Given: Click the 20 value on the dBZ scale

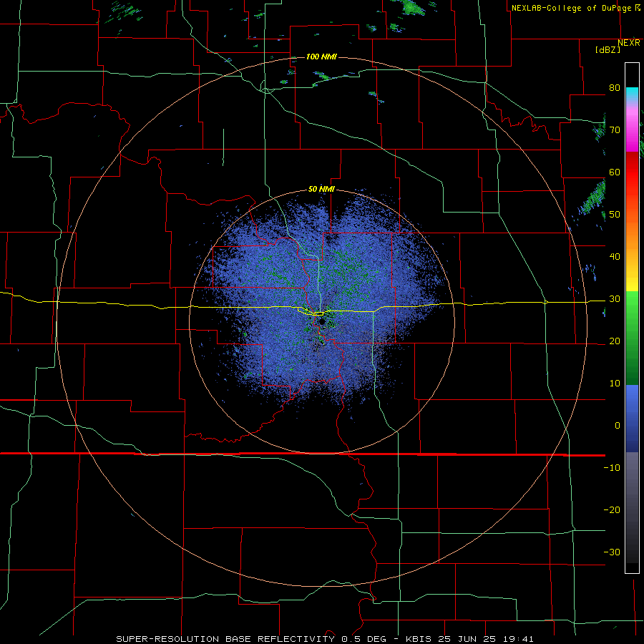Looking at the screenshot, I should click(615, 341).
